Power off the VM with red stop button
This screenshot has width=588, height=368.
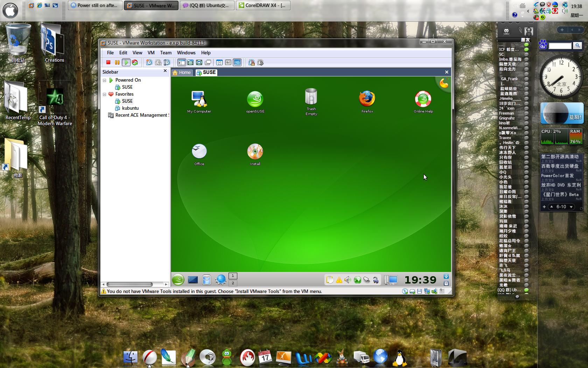pos(108,62)
